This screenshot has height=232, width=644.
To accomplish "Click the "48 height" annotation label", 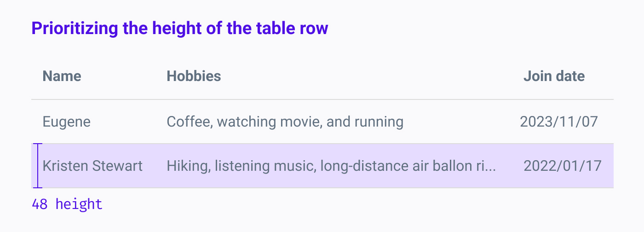I will (x=67, y=204).
